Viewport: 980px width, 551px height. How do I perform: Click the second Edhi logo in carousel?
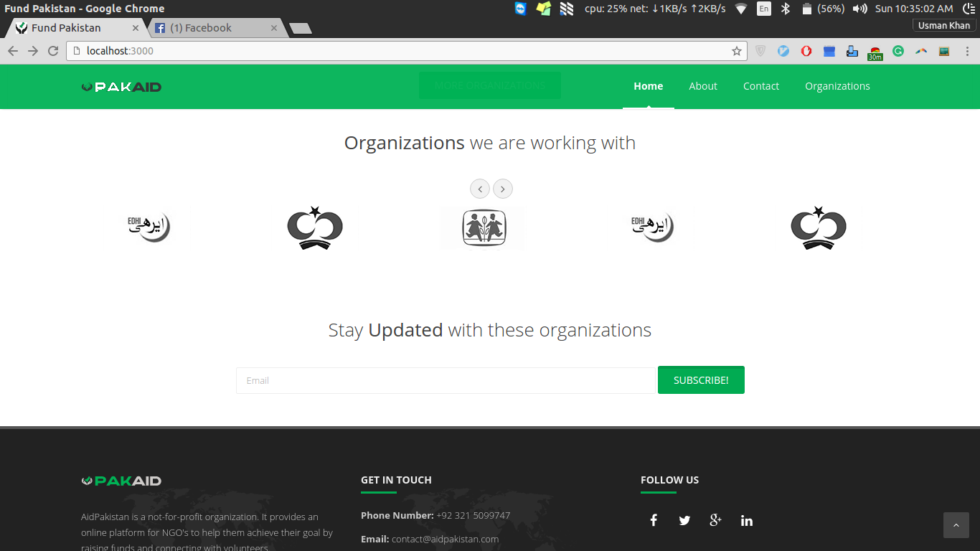point(652,227)
